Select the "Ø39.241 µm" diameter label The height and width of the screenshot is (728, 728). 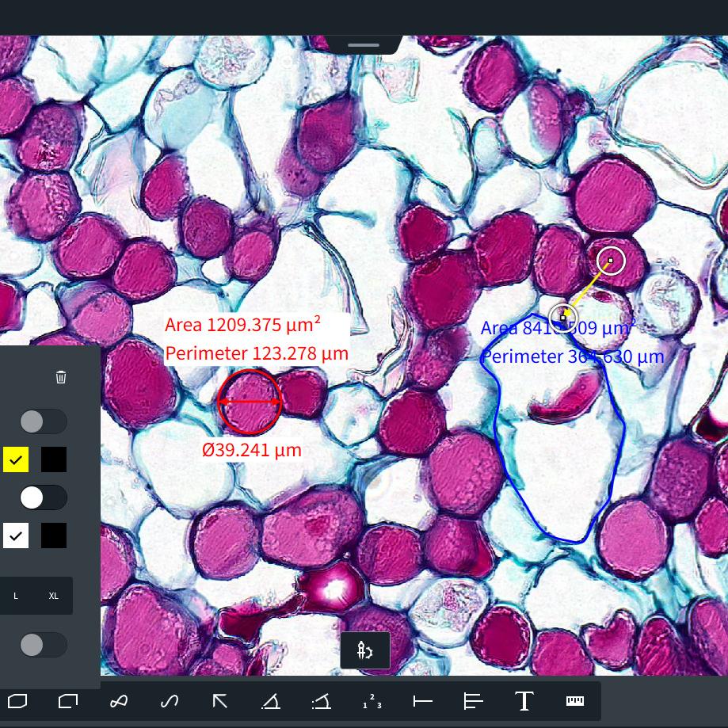coord(252,450)
